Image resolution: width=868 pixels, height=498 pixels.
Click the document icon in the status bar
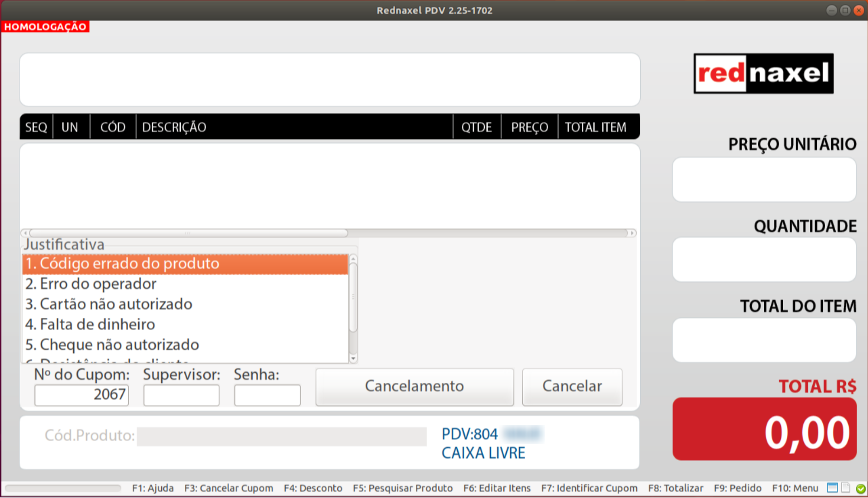[x=846, y=488]
